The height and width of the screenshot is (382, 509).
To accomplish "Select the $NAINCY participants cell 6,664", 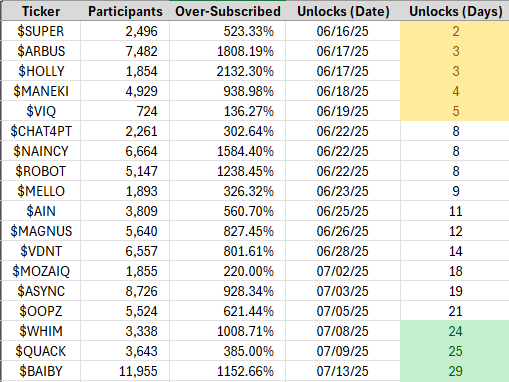I will click(x=125, y=151).
